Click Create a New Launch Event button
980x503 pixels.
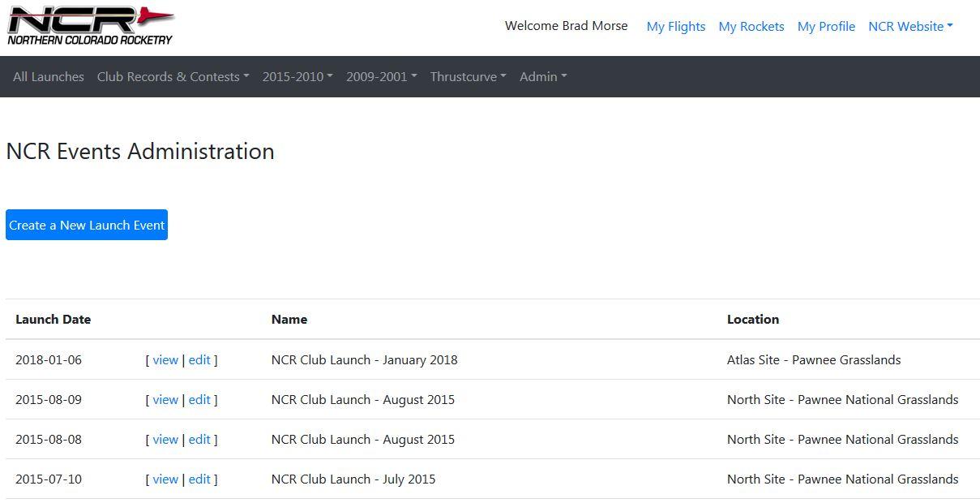[87, 225]
